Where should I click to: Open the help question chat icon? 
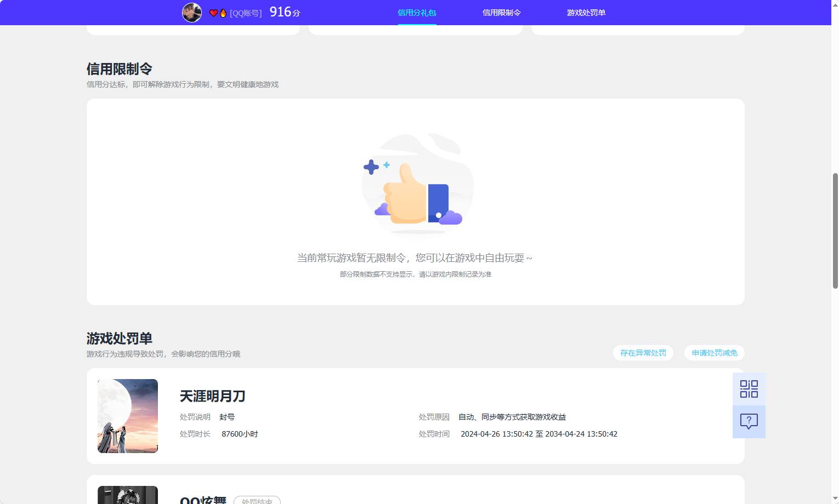point(749,421)
